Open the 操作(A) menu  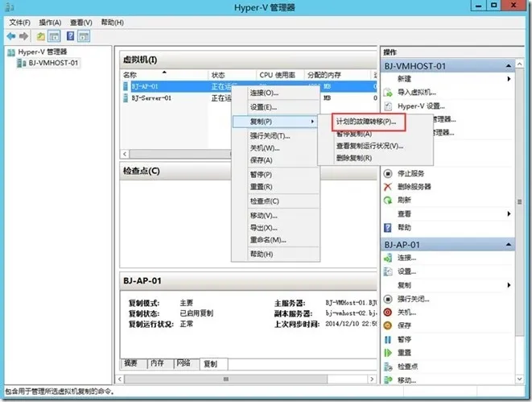(x=50, y=23)
